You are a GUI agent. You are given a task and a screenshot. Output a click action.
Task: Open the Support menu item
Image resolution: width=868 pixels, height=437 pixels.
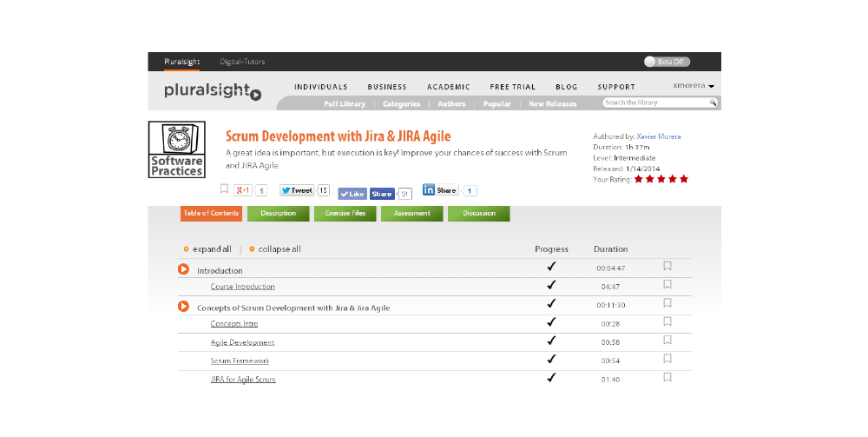click(616, 87)
